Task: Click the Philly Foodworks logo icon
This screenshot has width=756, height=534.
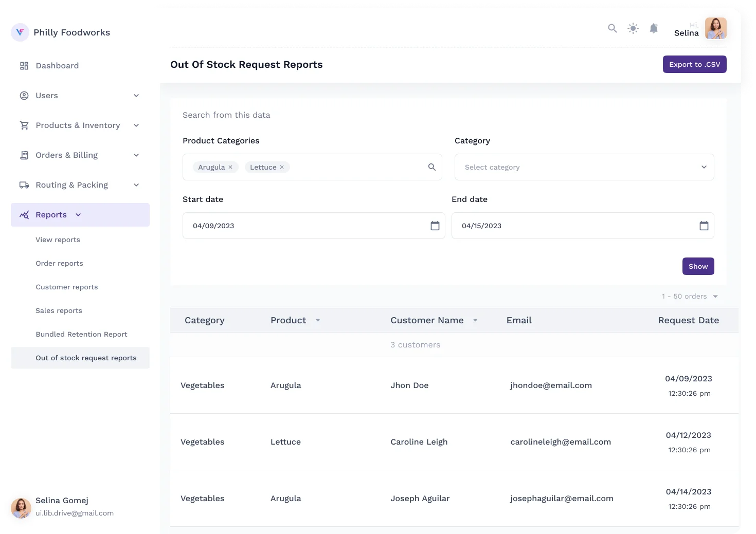Action: tap(20, 32)
